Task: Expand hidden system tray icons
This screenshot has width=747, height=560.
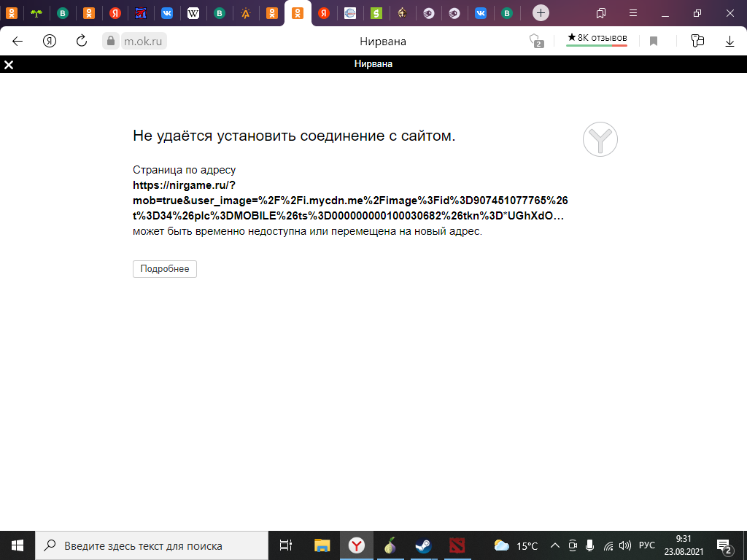Action: 554,545
